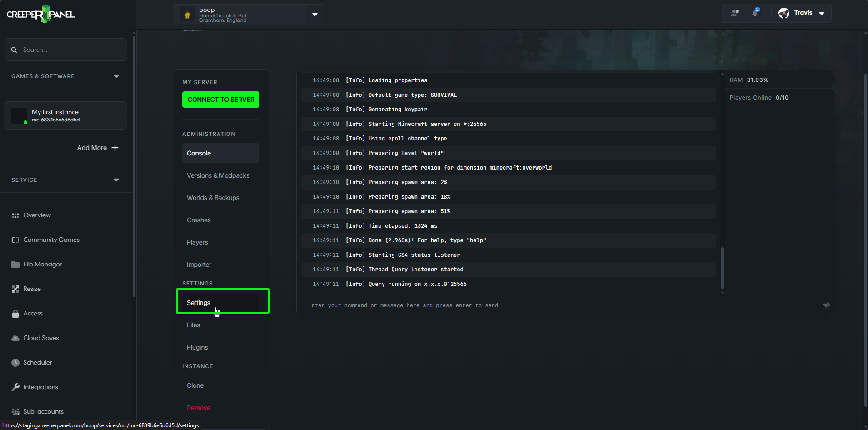Click the plus icon beside Add More

(115, 148)
